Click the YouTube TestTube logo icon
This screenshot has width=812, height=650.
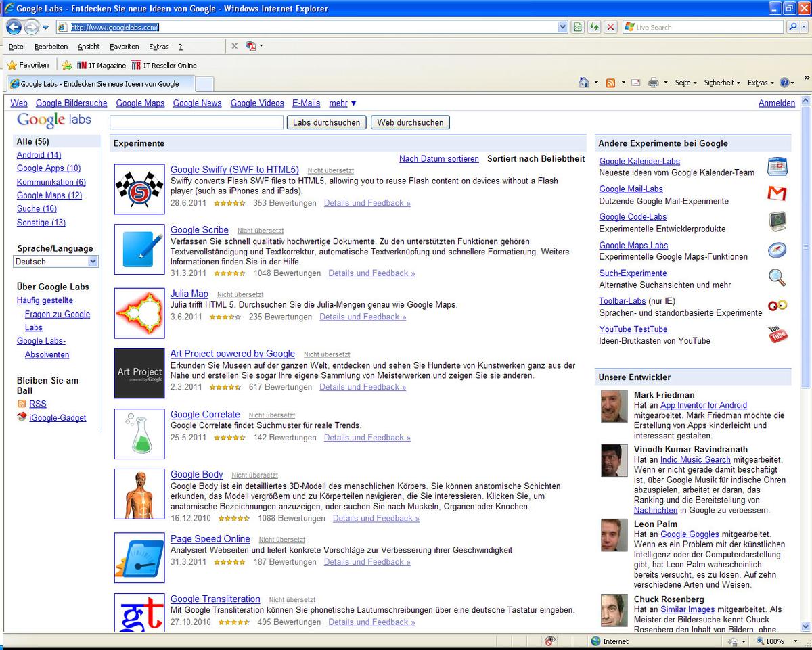tap(777, 334)
